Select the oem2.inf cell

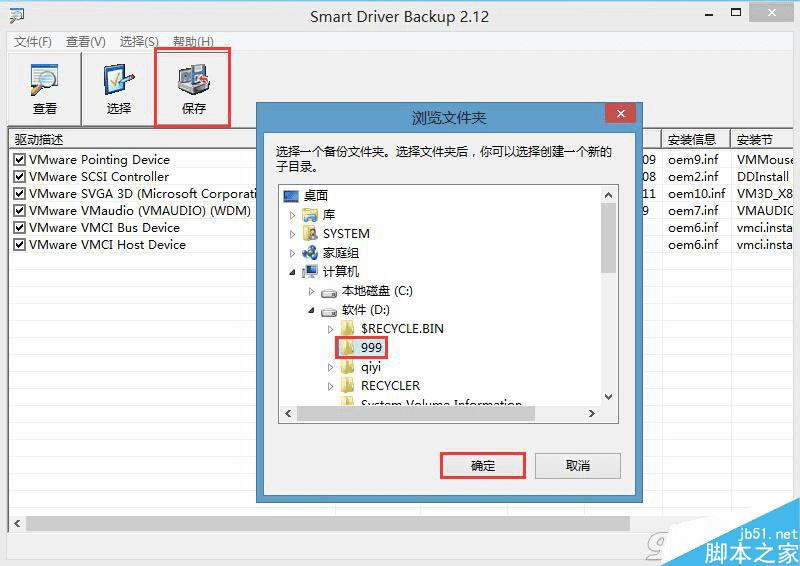click(x=693, y=177)
